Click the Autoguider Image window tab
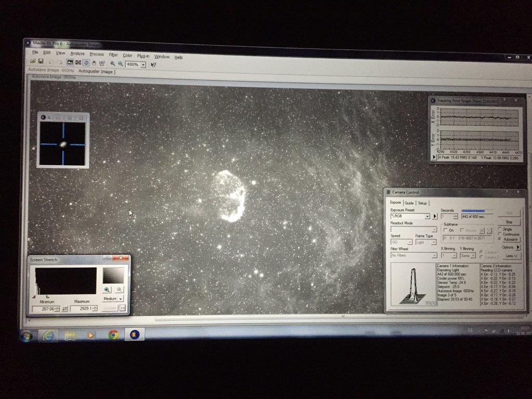Viewport: 532px width, 399px height. (x=96, y=71)
